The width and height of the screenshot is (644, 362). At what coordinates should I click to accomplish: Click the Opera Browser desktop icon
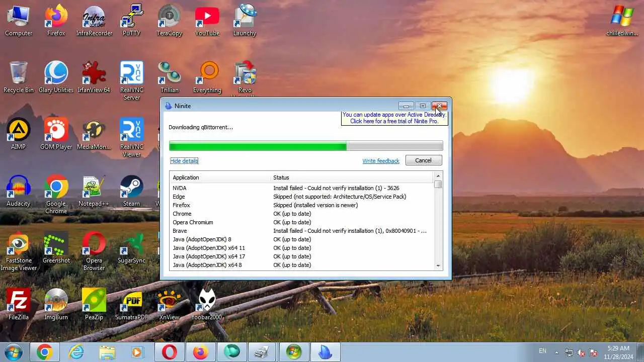94,251
